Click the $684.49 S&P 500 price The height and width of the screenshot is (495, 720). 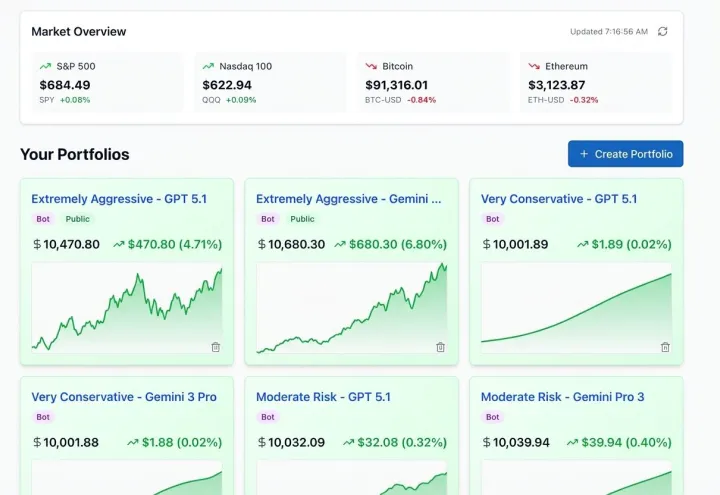point(65,85)
